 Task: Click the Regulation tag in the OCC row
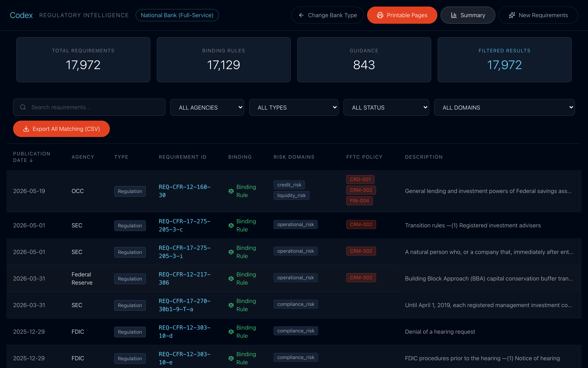pyautogui.click(x=130, y=191)
